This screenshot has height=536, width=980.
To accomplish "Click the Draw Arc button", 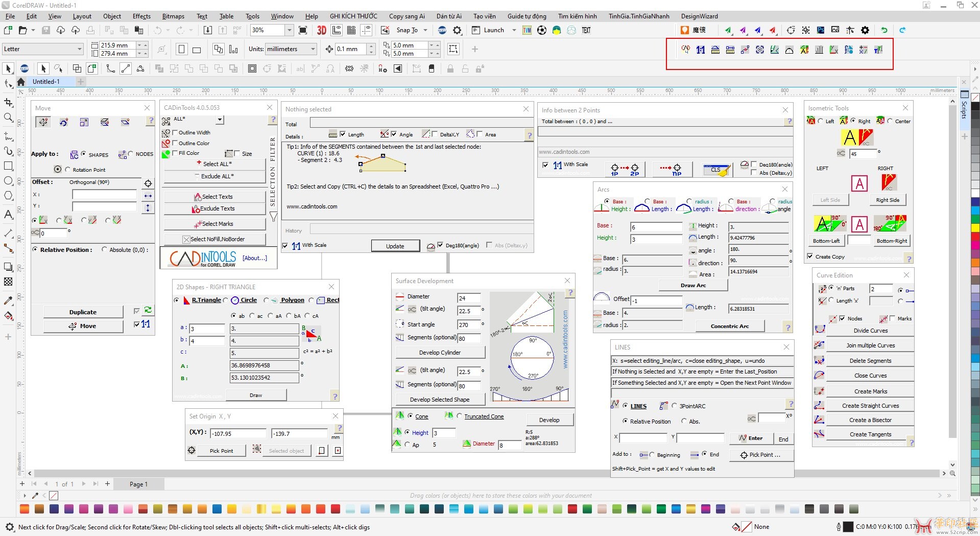I will click(x=693, y=285).
